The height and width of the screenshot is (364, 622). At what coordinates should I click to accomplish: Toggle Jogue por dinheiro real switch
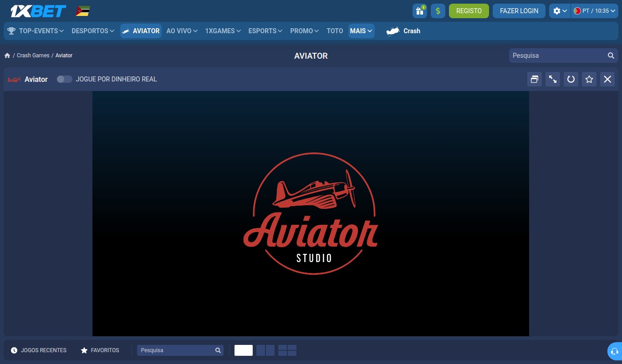click(64, 79)
